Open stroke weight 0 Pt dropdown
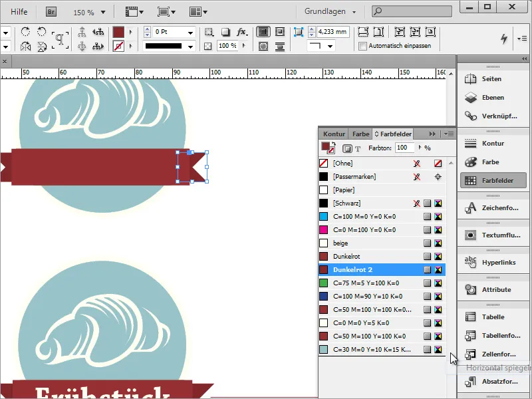Viewport: 532px width, 399px height. 190,33
